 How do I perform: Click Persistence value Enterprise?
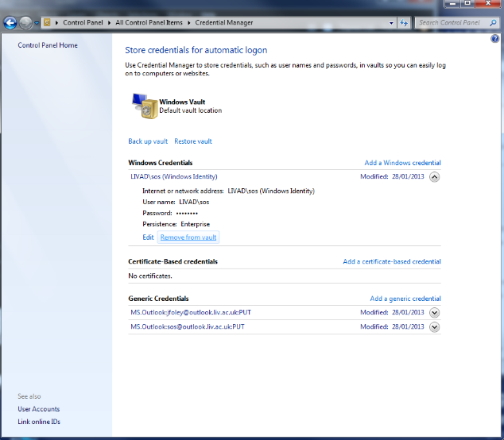(x=195, y=224)
